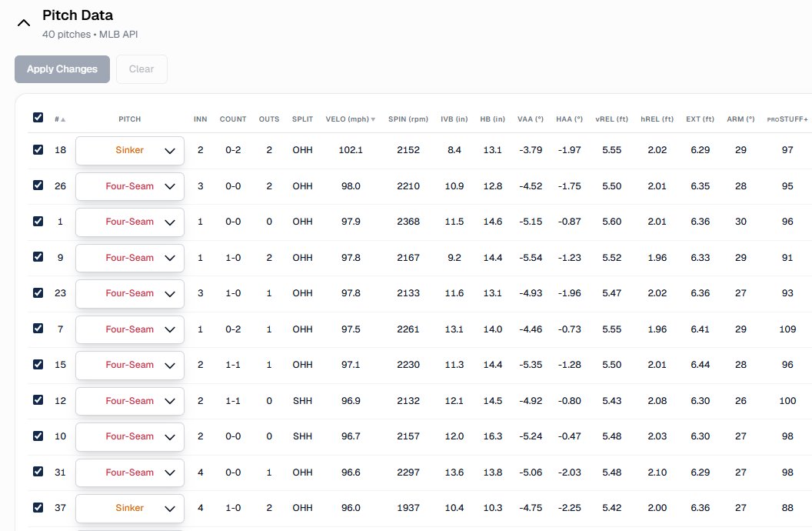Uncheck the checkbox for pitch 10
The width and height of the screenshot is (812, 531).
(x=38, y=436)
